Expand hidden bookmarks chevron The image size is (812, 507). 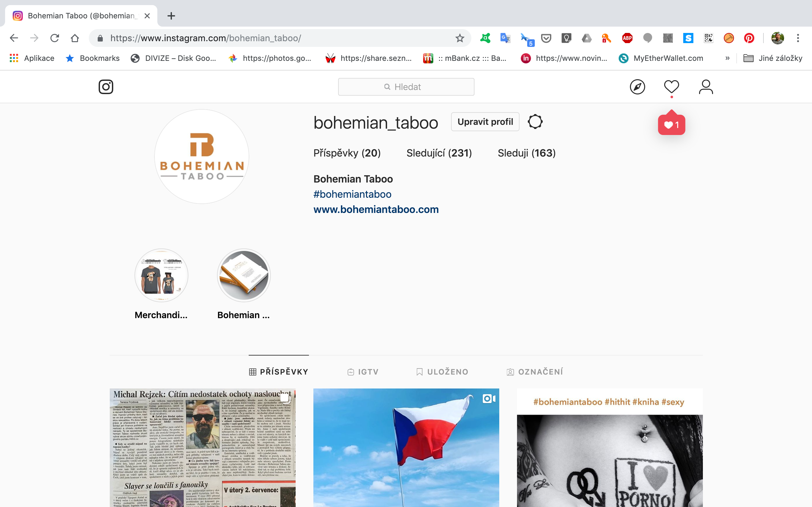click(727, 58)
